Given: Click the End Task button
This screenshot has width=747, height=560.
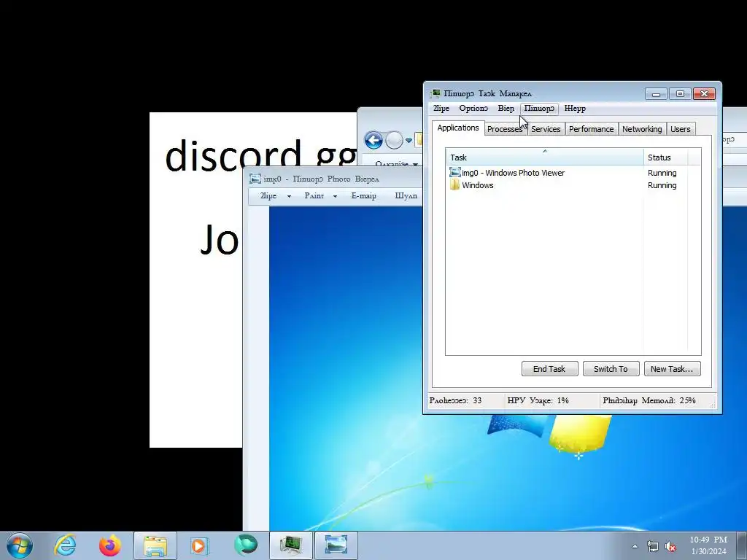Looking at the screenshot, I should pyautogui.click(x=550, y=368).
